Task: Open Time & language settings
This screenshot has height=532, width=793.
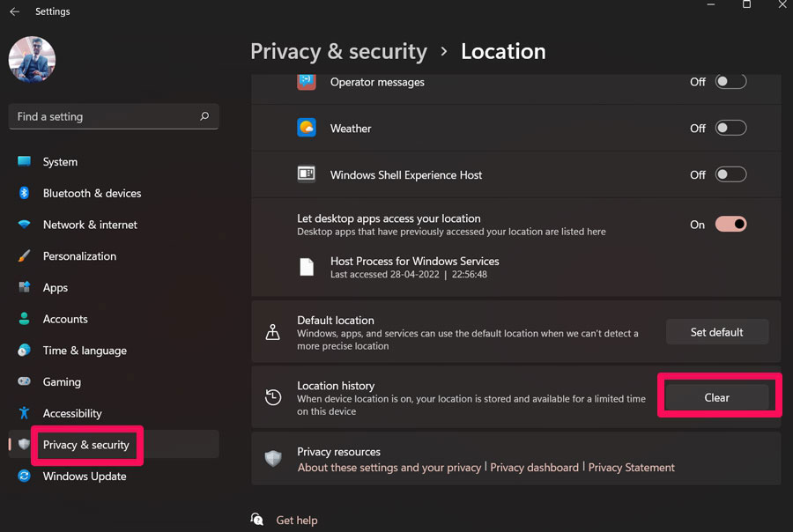Action: click(114, 351)
